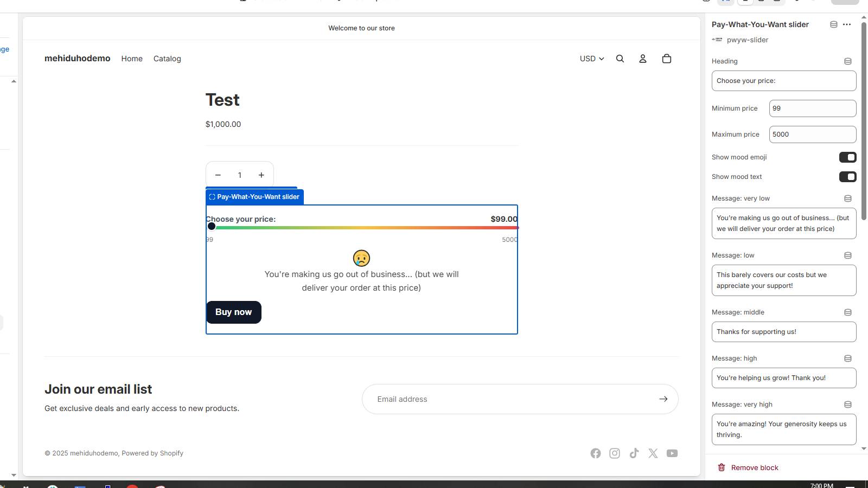This screenshot has height=488, width=868.
Task: Click the price slider thumb
Action: (x=212, y=226)
